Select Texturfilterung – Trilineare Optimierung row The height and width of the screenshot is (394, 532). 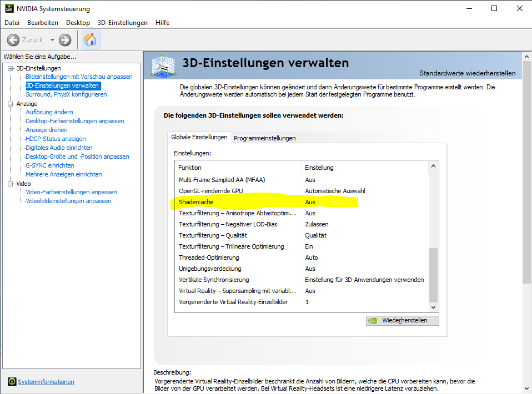pos(302,246)
